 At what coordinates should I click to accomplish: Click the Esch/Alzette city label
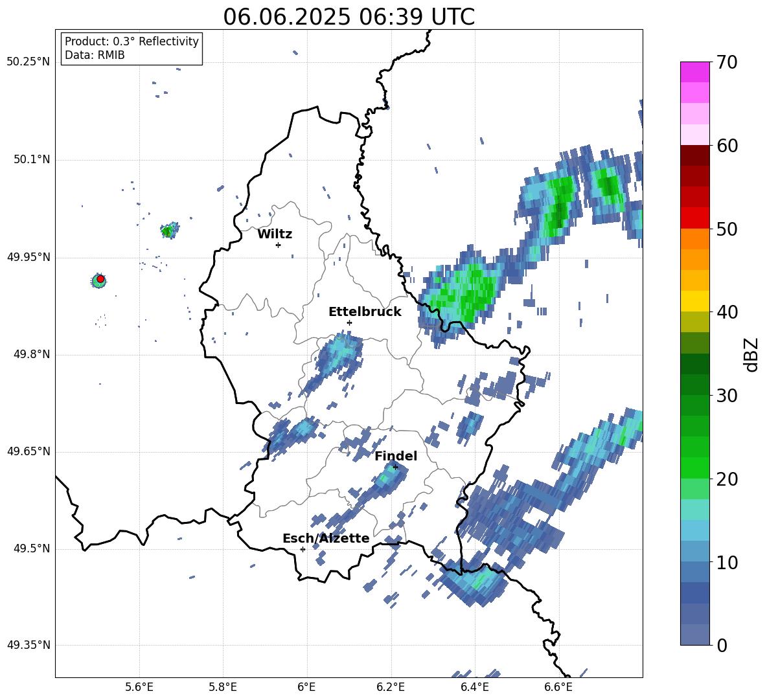coord(326,538)
